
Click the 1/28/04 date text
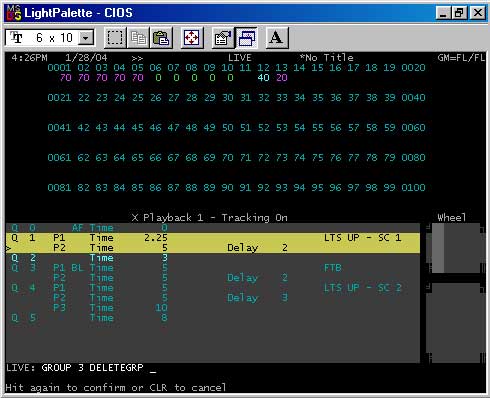[86, 58]
